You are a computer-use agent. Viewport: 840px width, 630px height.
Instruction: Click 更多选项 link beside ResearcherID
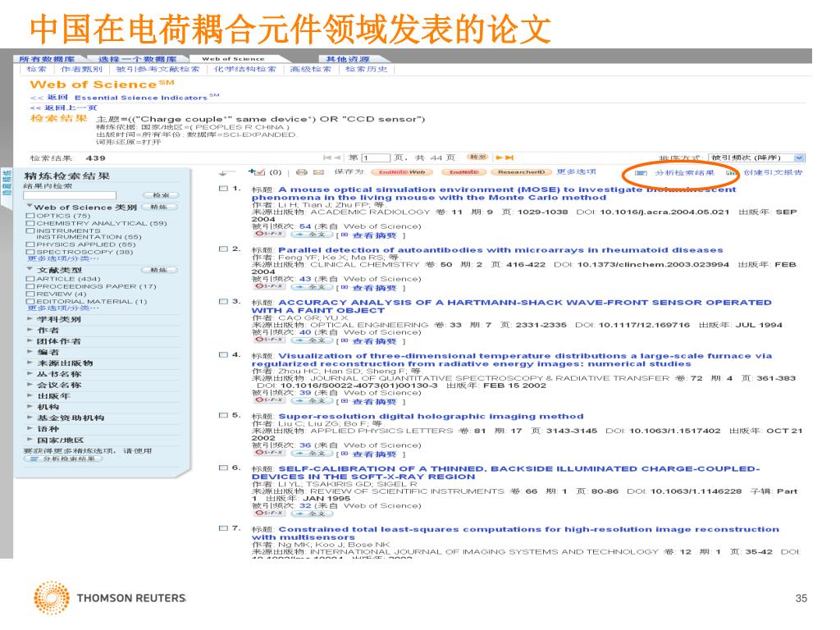click(x=576, y=171)
